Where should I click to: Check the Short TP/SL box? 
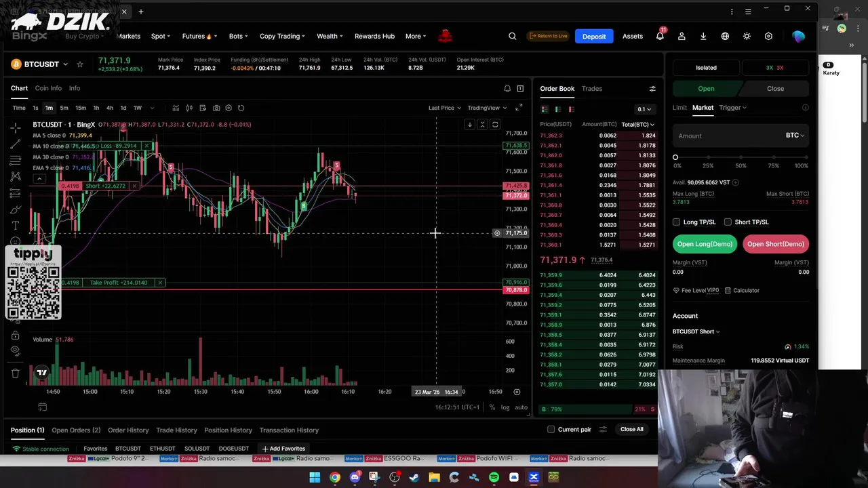tap(728, 222)
